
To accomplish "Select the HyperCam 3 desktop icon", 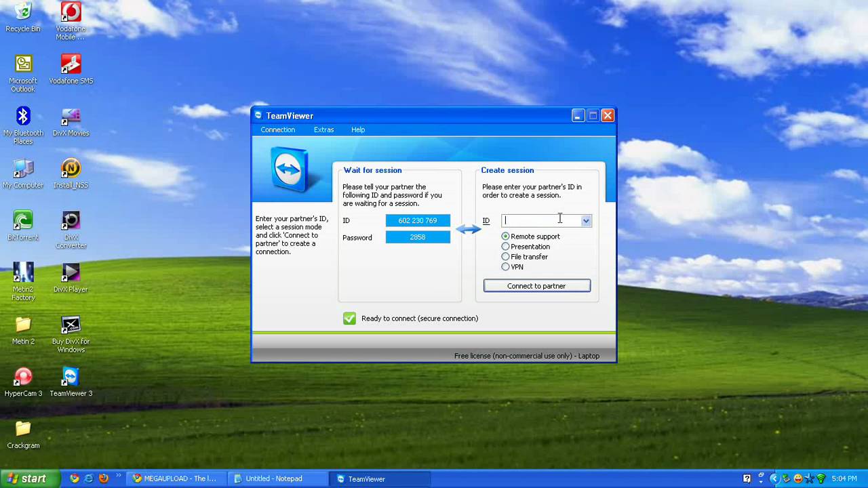I will [x=23, y=383].
